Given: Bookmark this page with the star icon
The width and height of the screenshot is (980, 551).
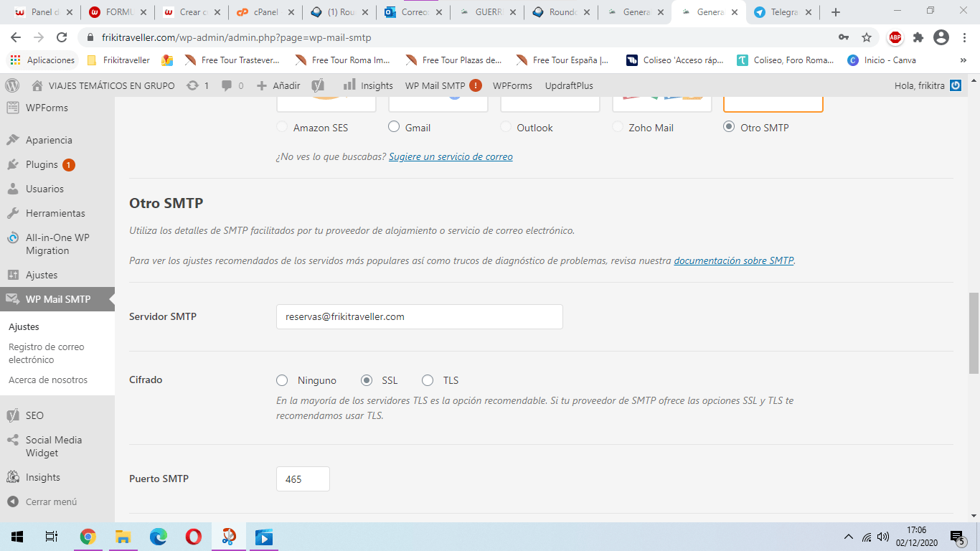Looking at the screenshot, I should tap(867, 37).
